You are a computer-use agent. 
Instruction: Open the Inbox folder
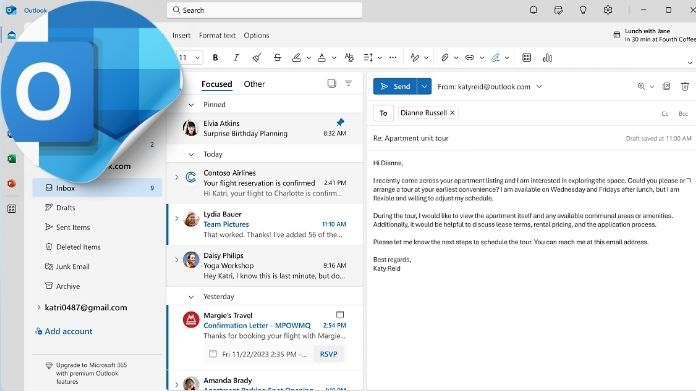pyautogui.click(x=98, y=188)
